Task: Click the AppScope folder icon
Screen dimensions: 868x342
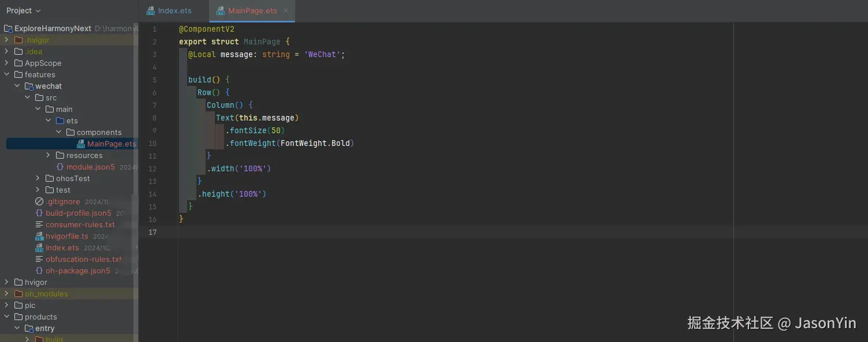Action: [18, 63]
